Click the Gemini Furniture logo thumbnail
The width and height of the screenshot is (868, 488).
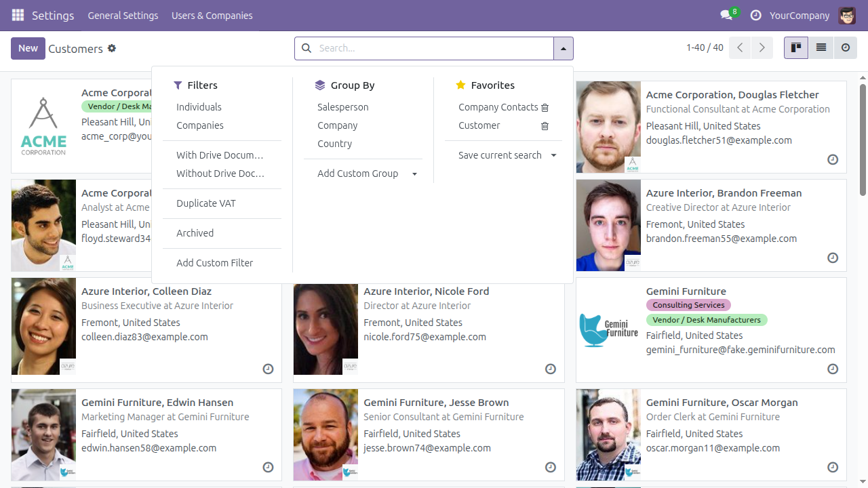[x=608, y=330]
